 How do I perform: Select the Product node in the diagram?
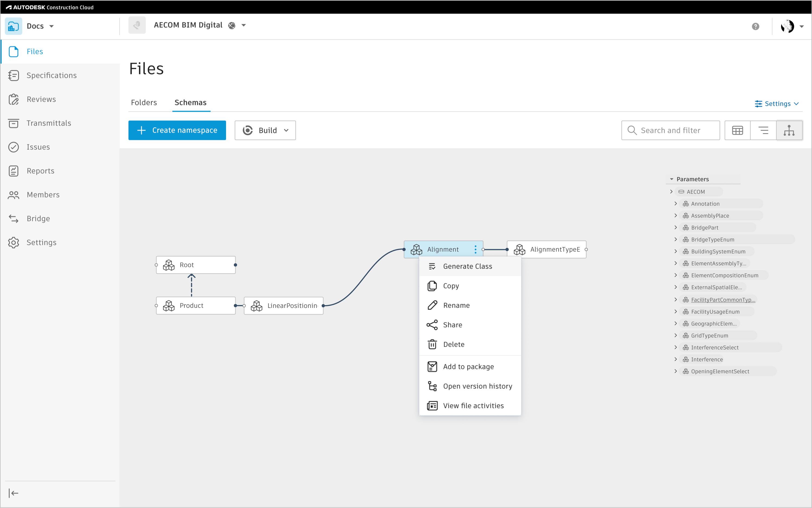coord(196,305)
